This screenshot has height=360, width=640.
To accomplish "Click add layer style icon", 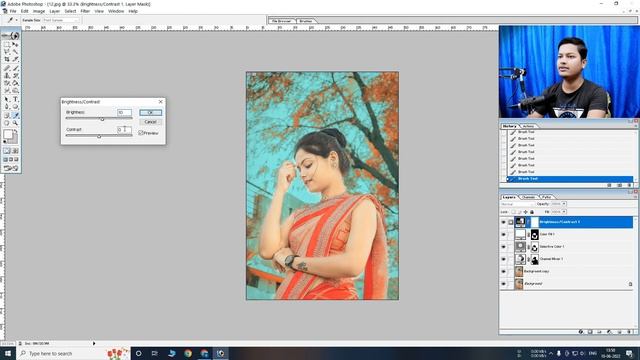I will pyautogui.click(x=581, y=332).
